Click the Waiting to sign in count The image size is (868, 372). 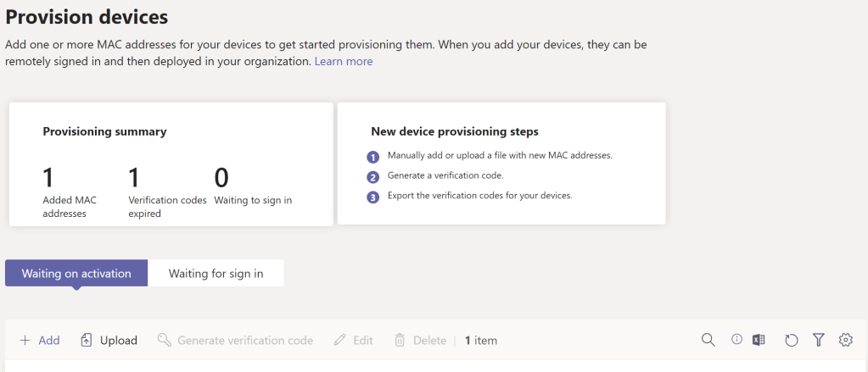(x=221, y=177)
